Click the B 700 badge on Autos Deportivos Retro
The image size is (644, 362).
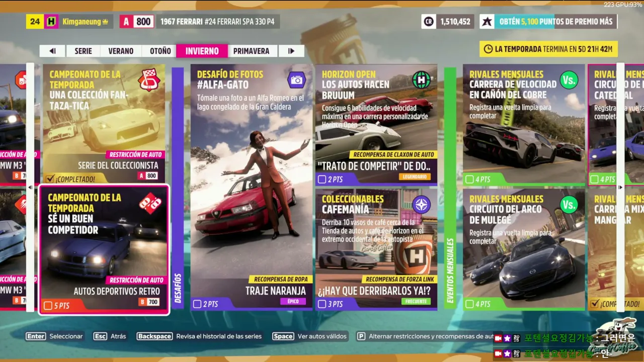pos(149,302)
